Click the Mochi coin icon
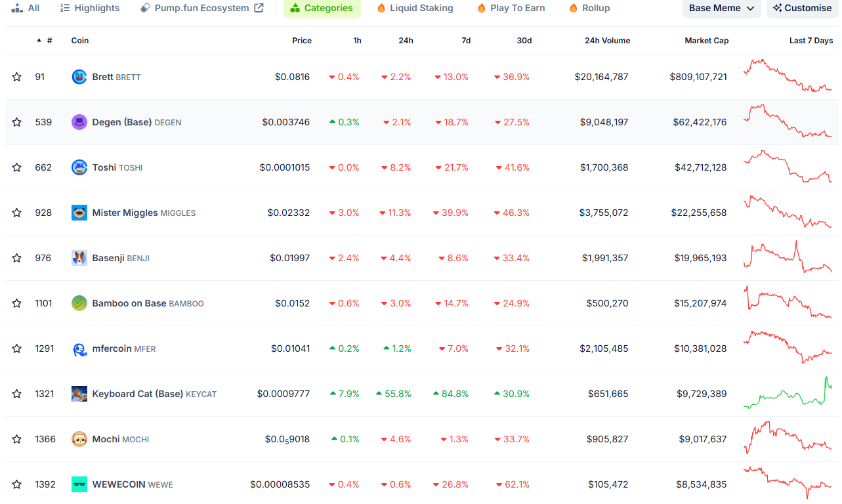The image size is (842, 504). click(x=79, y=439)
